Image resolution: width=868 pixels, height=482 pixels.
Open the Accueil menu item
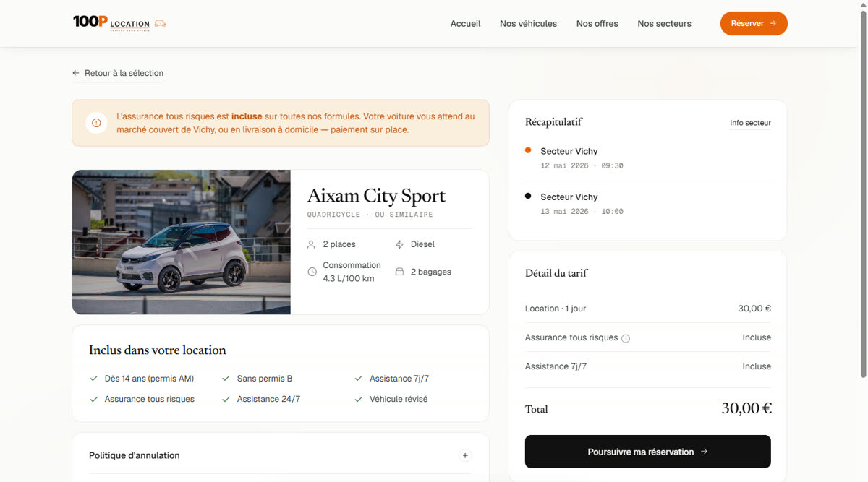click(465, 24)
